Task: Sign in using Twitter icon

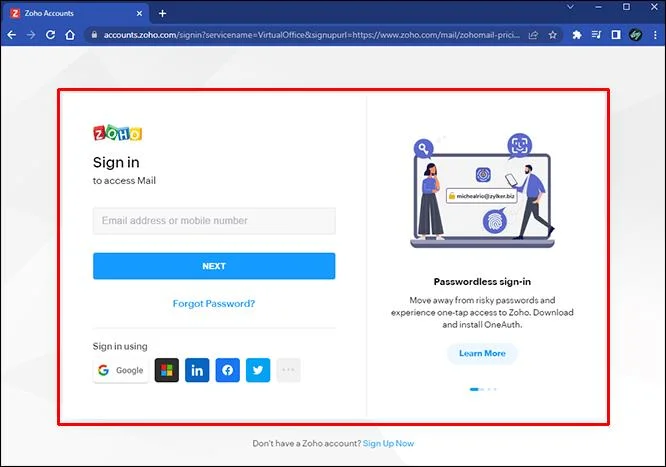Action: 258,370
